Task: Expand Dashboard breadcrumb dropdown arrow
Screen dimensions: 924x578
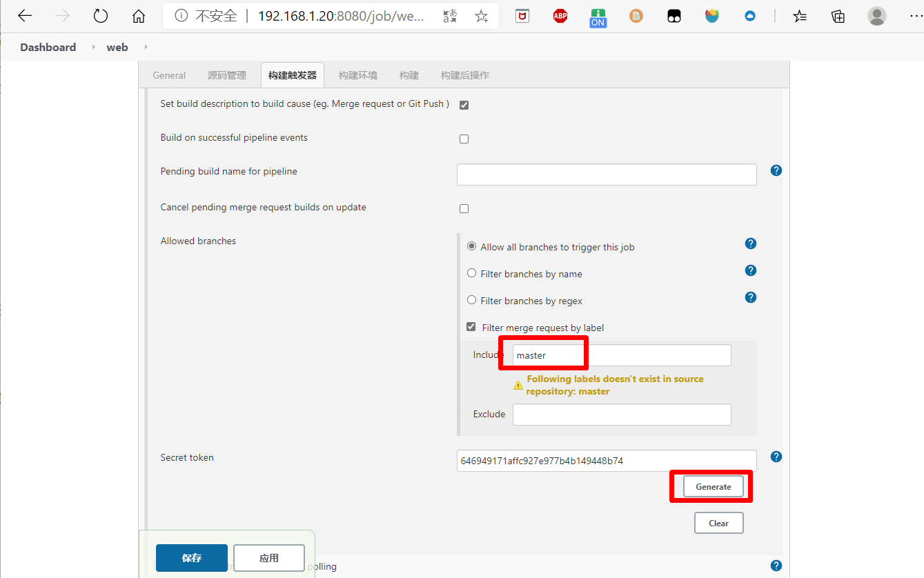Action: point(93,47)
